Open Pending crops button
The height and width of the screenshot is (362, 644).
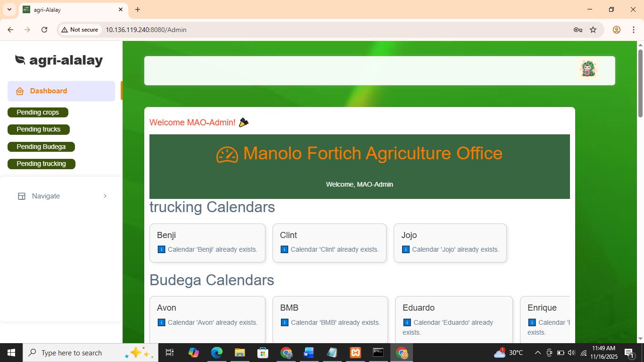pos(38,112)
